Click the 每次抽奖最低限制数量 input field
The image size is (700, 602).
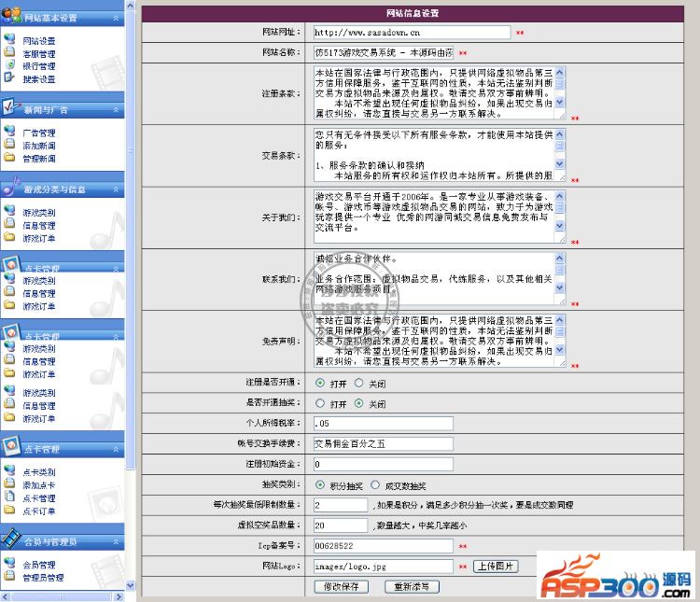(341, 505)
